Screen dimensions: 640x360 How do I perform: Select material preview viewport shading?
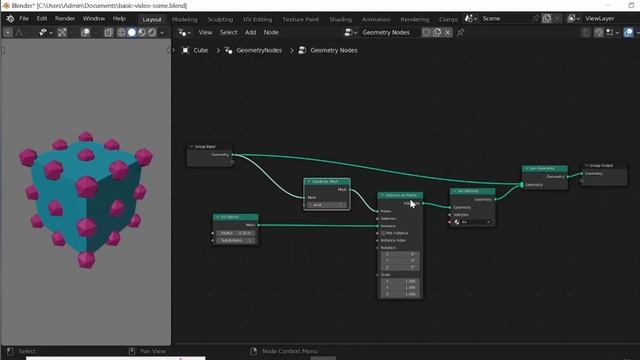[142, 32]
